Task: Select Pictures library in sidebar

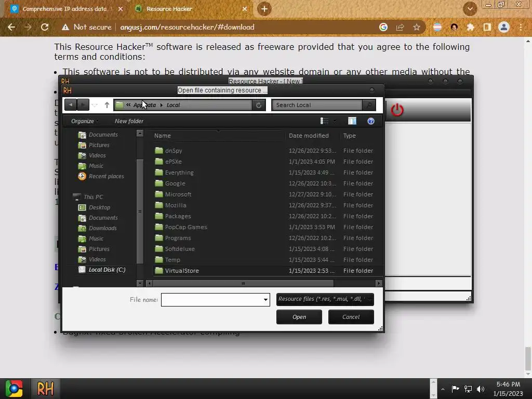Action: (x=94, y=145)
